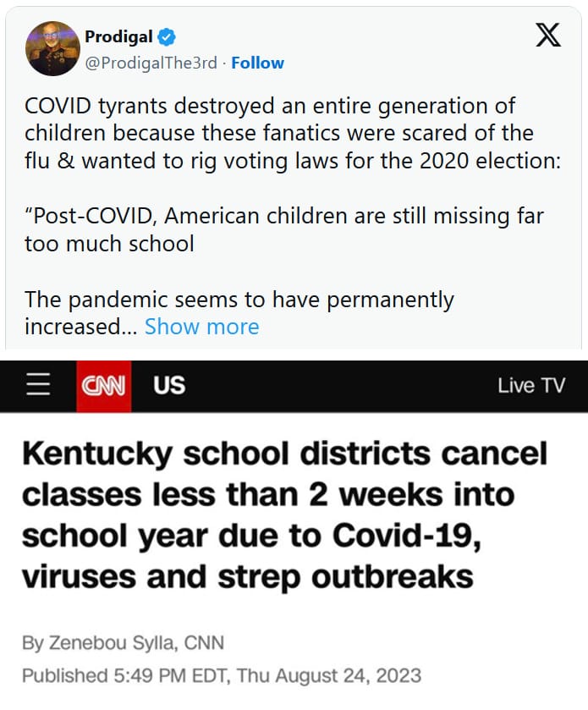
Task: Follow the ProdigalThe3rd account
Action: tap(257, 63)
